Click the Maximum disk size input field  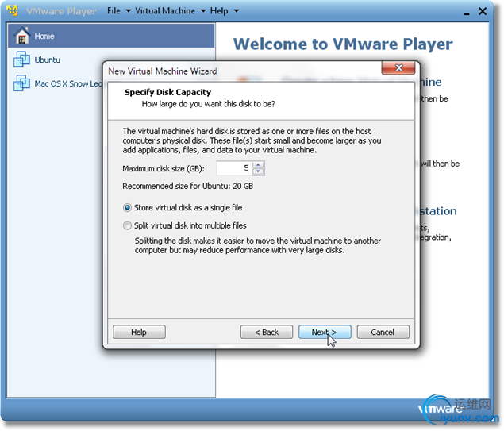235,168
